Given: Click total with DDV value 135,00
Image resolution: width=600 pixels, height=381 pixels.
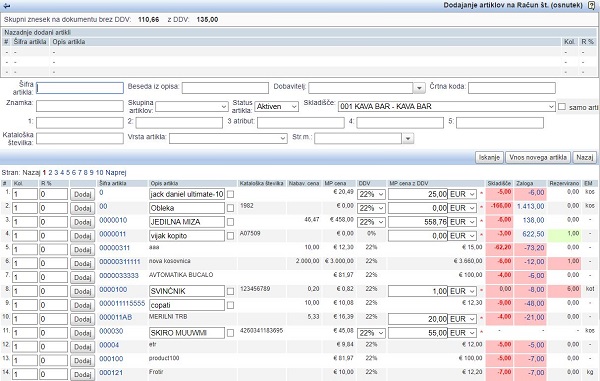Looking at the screenshot, I should pos(207,20).
